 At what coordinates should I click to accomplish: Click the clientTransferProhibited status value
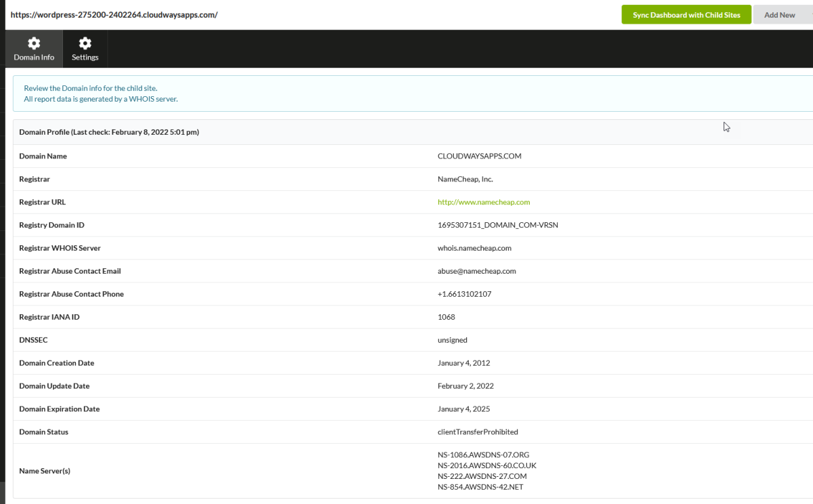(x=478, y=432)
